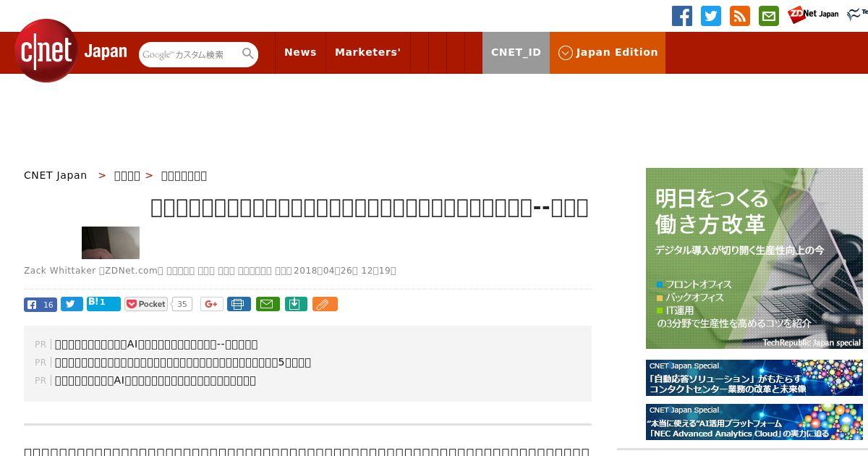Click the orange clip icon
This screenshot has width=868, height=456.
[x=325, y=304]
